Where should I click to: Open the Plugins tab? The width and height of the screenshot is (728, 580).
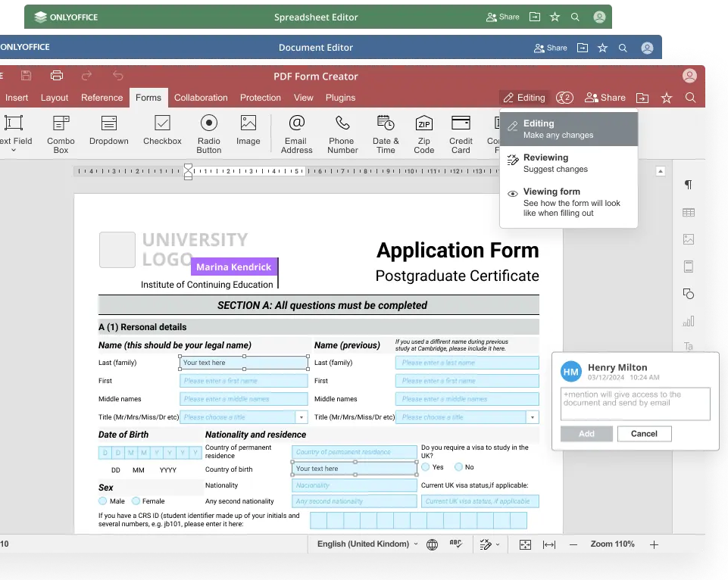point(340,98)
